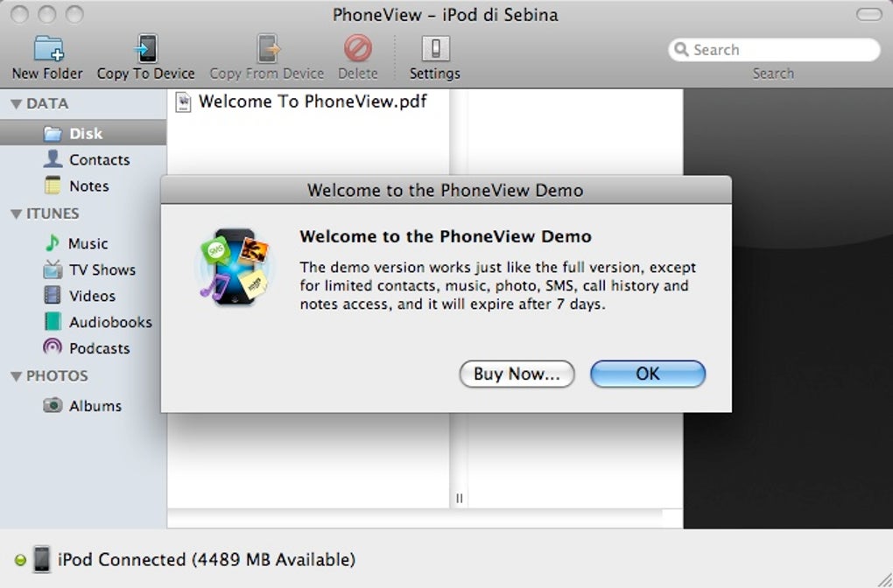Viewport: 893px width, 588px height.
Task: Click the iPod Connected status text
Action: 207,559
